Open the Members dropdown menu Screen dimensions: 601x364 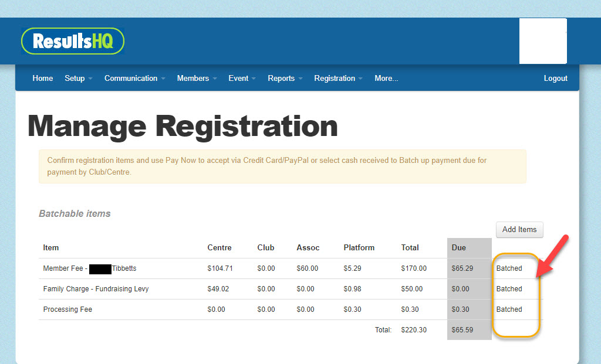click(197, 78)
